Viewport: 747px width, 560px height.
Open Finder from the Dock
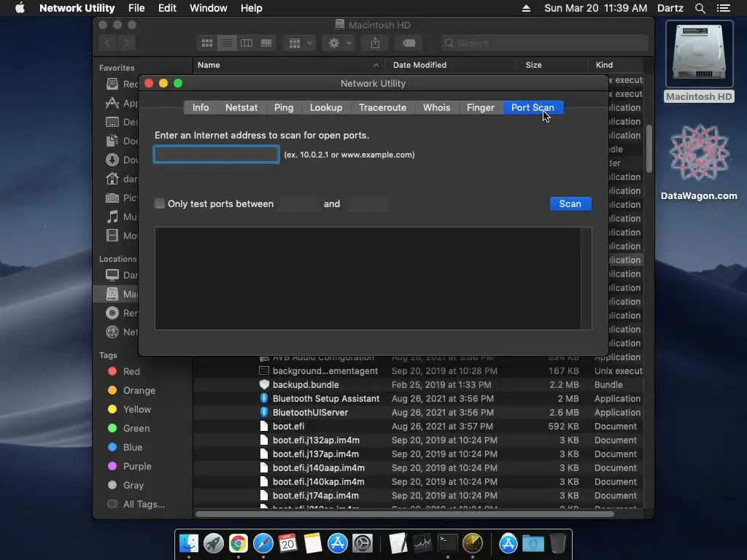(x=189, y=543)
